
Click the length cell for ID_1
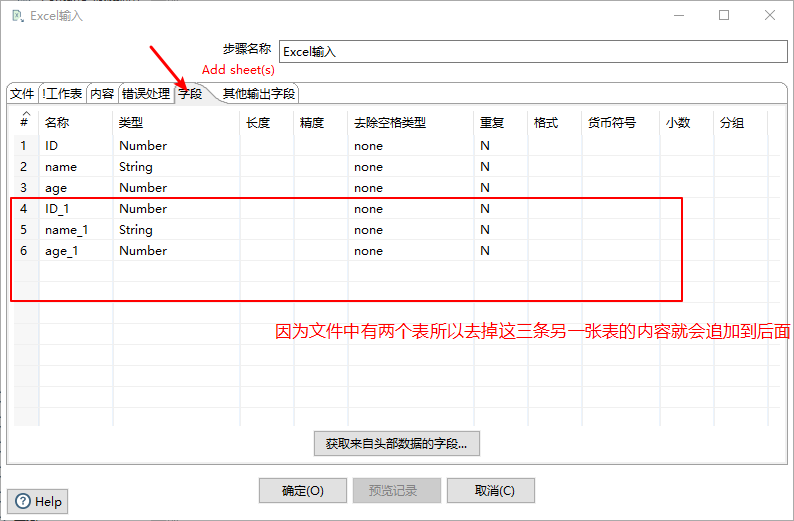266,209
